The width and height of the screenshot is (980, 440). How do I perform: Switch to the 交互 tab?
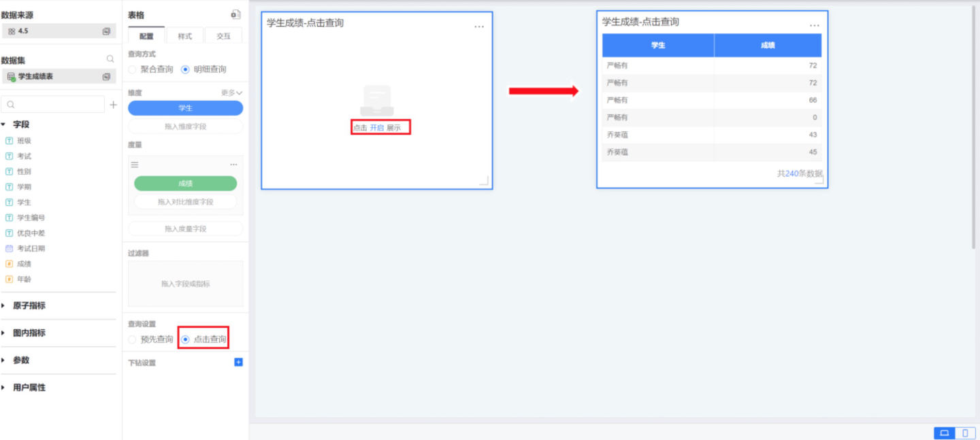coord(223,36)
